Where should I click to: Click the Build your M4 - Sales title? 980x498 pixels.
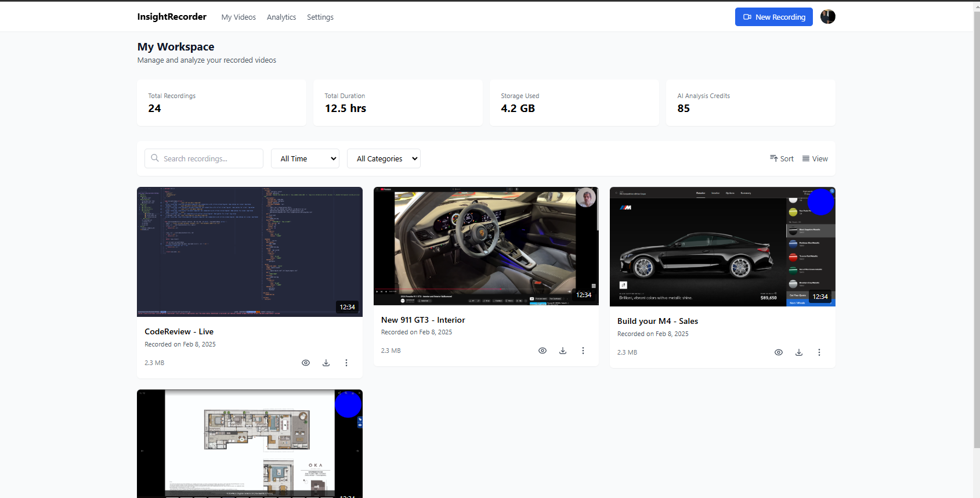(657, 321)
